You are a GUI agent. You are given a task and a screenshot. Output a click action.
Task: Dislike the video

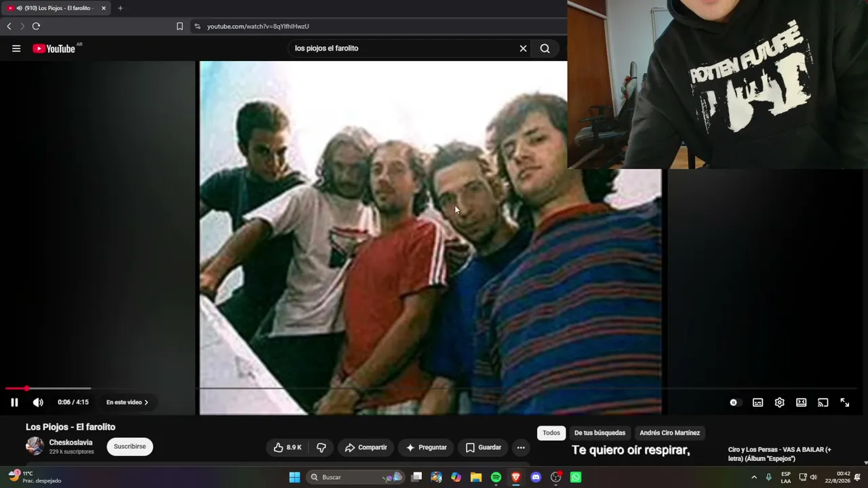pos(321,447)
